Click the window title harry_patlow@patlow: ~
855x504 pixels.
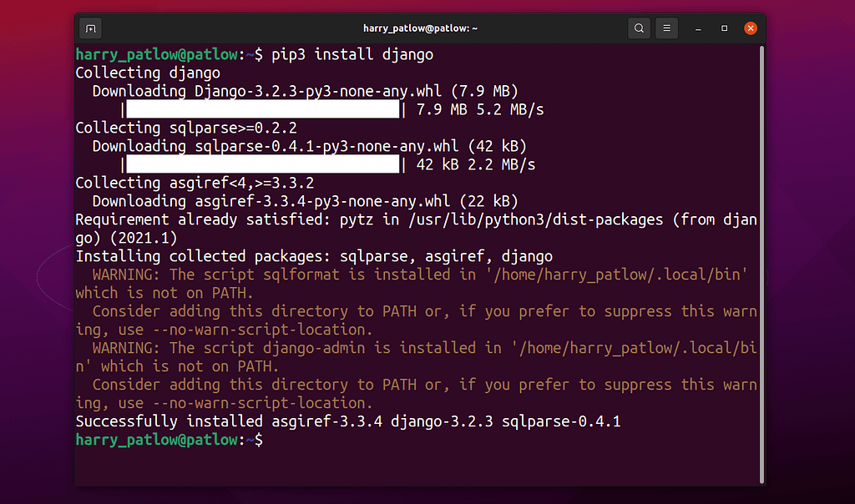coord(421,28)
